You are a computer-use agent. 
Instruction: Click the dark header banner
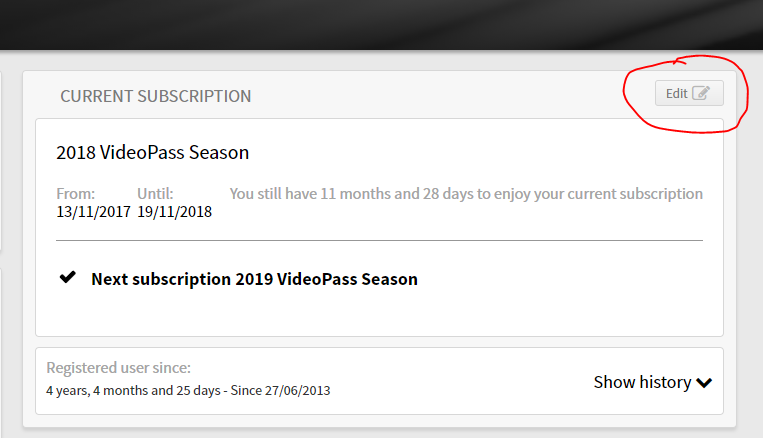(x=382, y=24)
